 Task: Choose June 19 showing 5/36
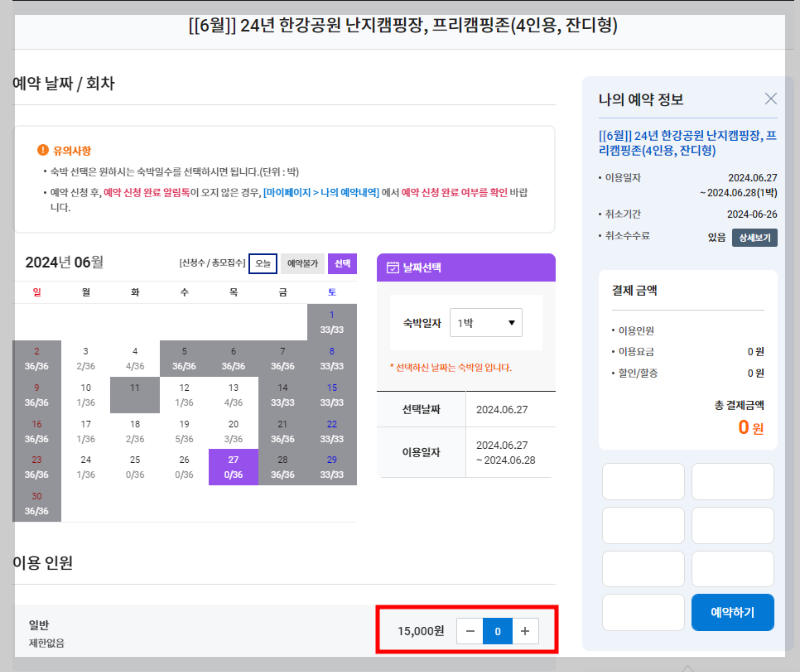point(184,431)
